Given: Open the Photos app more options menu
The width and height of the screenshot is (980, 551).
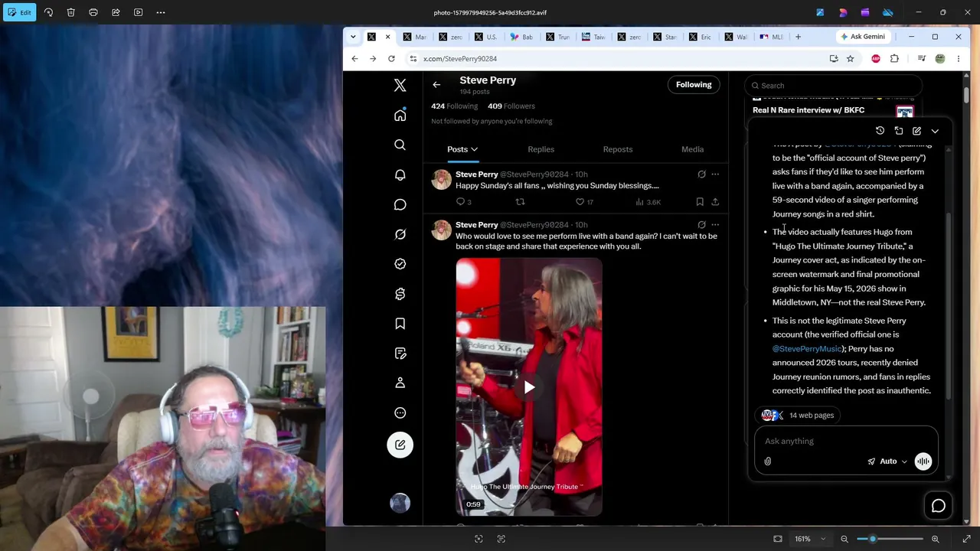Looking at the screenshot, I should tap(161, 12).
